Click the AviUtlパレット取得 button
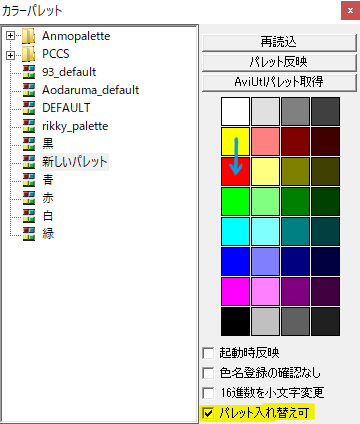The height and width of the screenshot is (424, 360). [279, 82]
